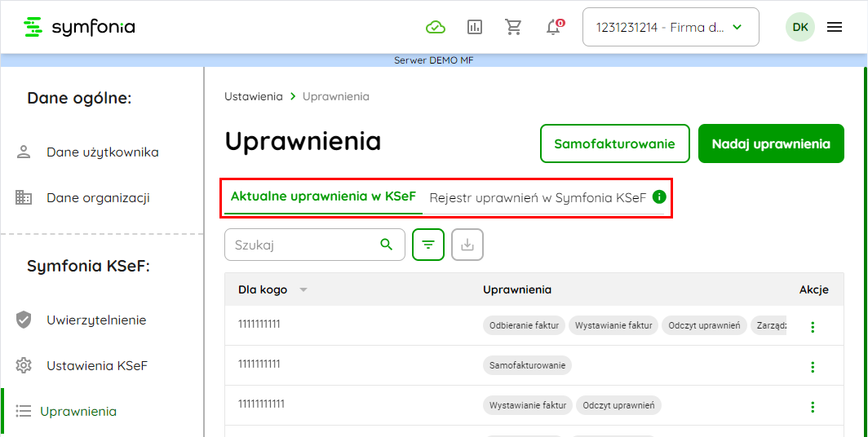
Task: Click 1111111111 in Samofakturowanie row
Action: click(259, 364)
